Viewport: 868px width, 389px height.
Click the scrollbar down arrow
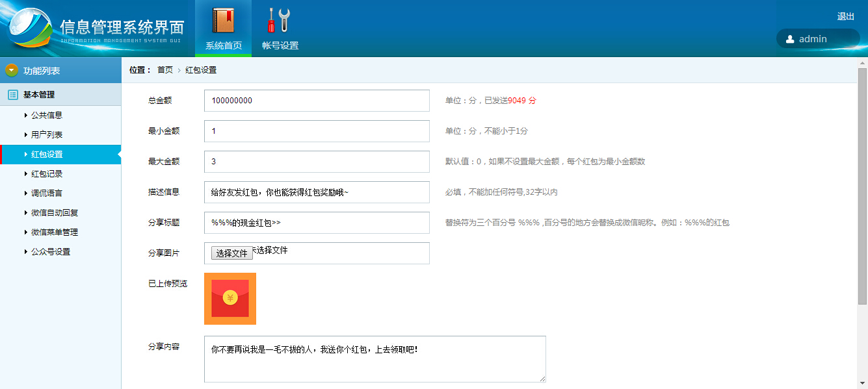pos(863,383)
